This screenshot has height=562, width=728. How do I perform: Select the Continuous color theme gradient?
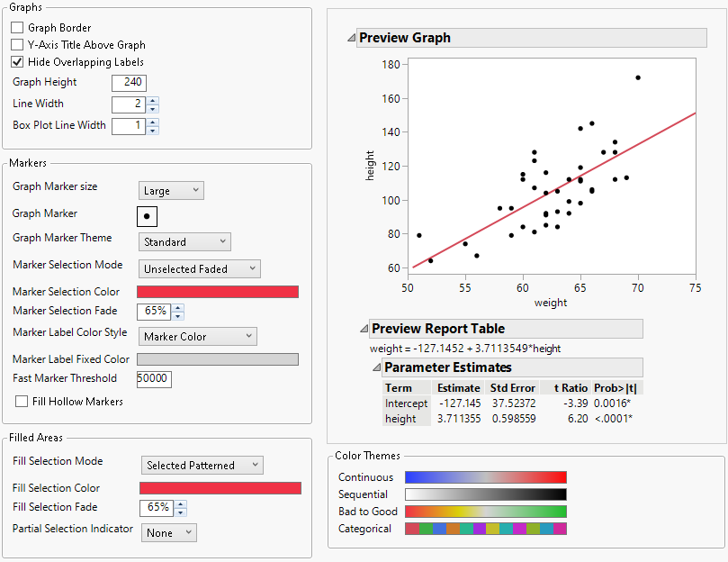pyautogui.click(x=486, y=476)
